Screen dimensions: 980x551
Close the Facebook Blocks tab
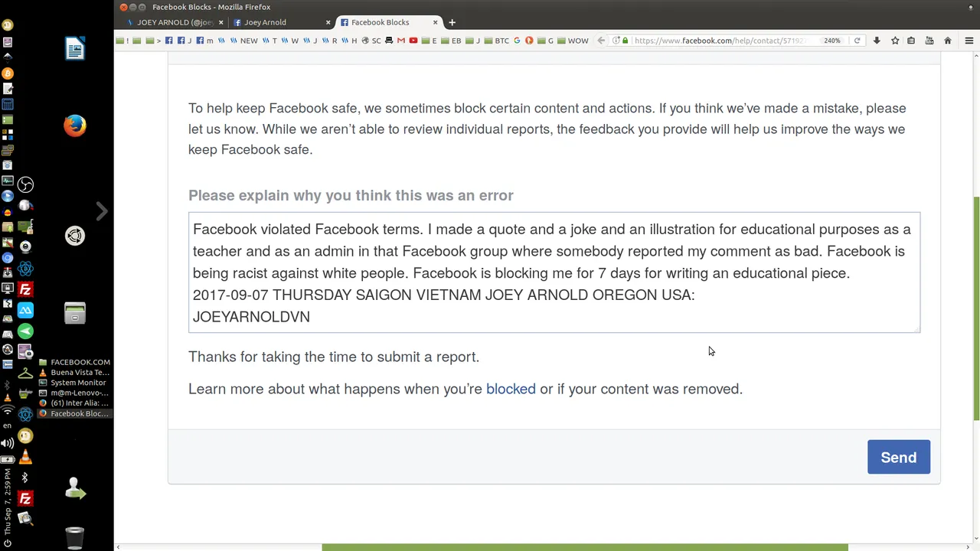coord(435,22)
